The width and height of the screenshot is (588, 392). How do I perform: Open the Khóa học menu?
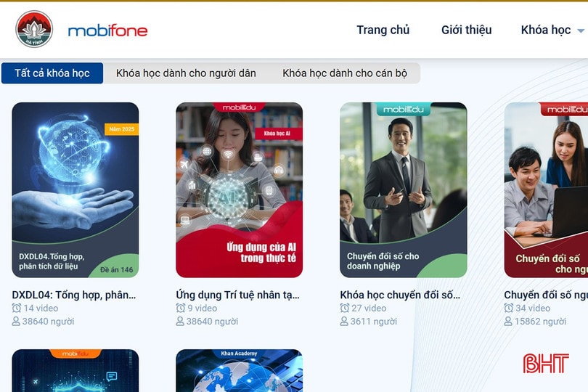tap(546, 30)
